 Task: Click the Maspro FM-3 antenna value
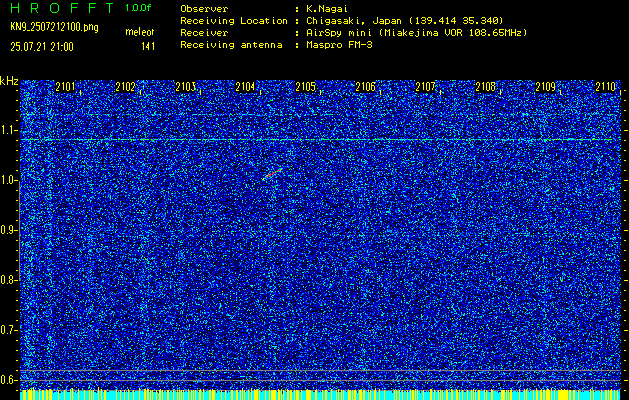pos(339,45)
